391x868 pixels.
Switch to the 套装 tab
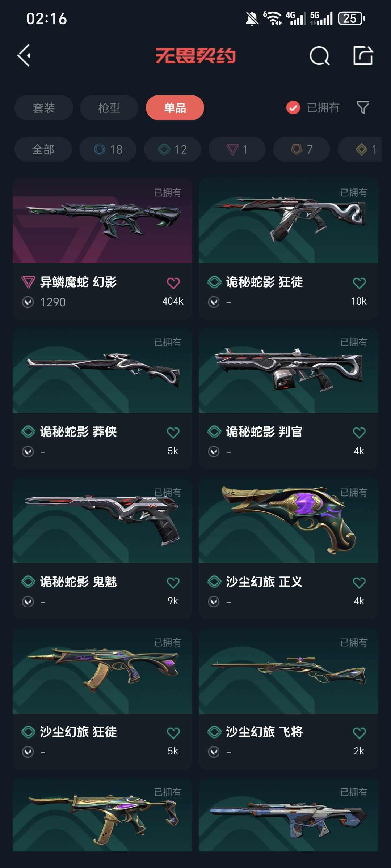(x=44, y=107)
